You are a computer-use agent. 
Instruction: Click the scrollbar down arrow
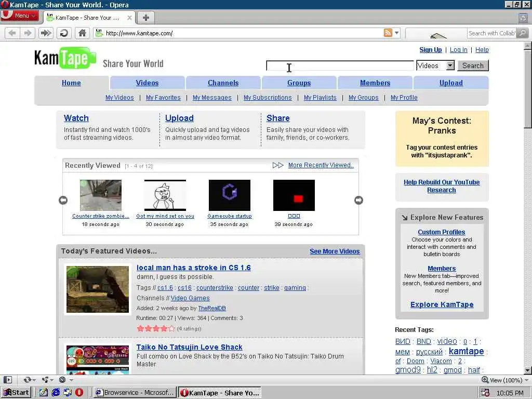(528, 370)
